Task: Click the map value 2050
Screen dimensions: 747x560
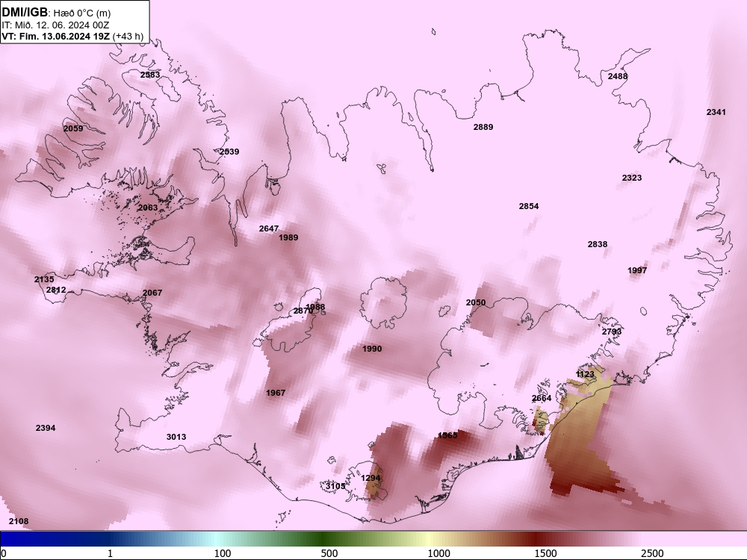Action: point(475,303)
